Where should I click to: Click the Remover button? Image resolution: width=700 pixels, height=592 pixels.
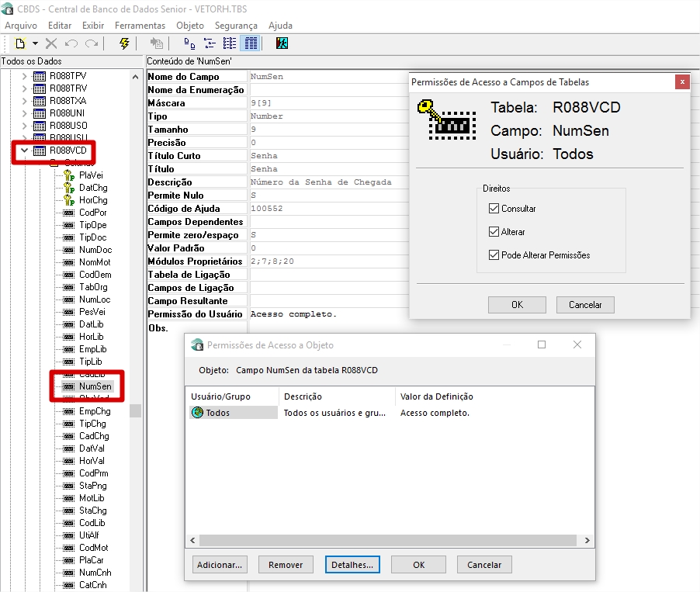point(286,565)
